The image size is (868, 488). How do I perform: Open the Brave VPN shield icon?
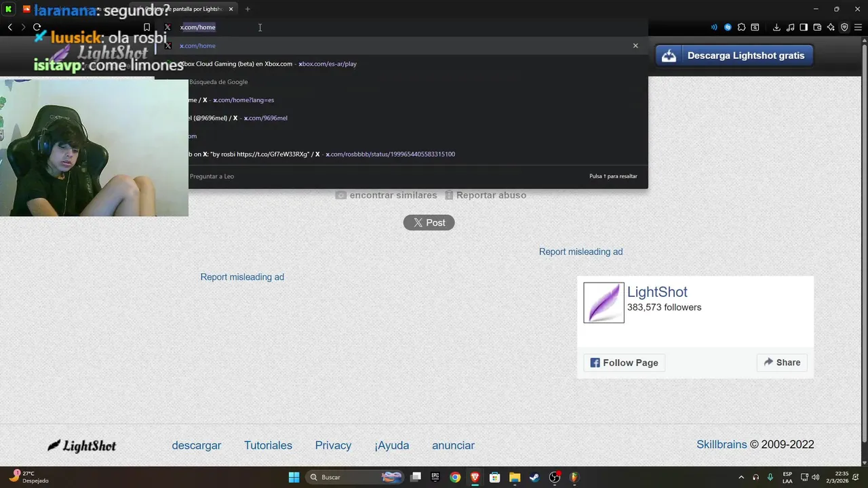tap(844, 27)
